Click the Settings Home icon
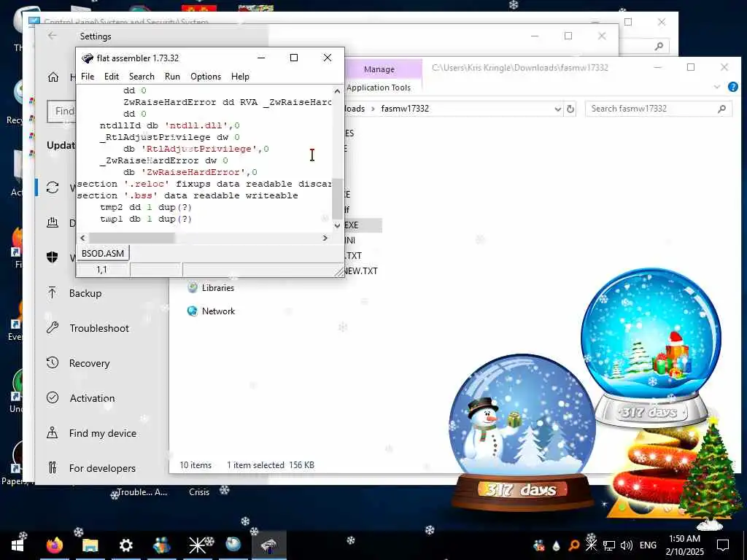The height and width of the screenshot is (560, 747). [53, 77]
